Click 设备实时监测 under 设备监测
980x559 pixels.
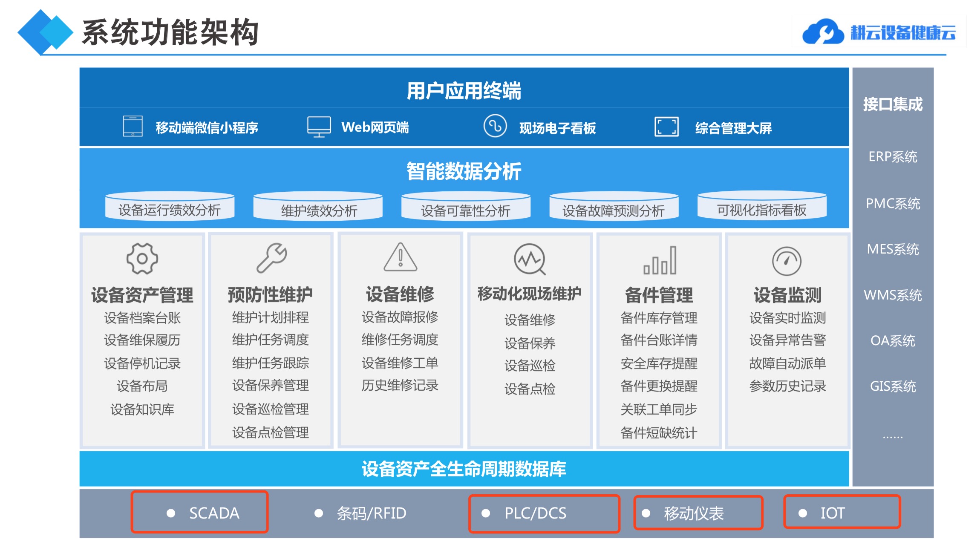(787, 318)
